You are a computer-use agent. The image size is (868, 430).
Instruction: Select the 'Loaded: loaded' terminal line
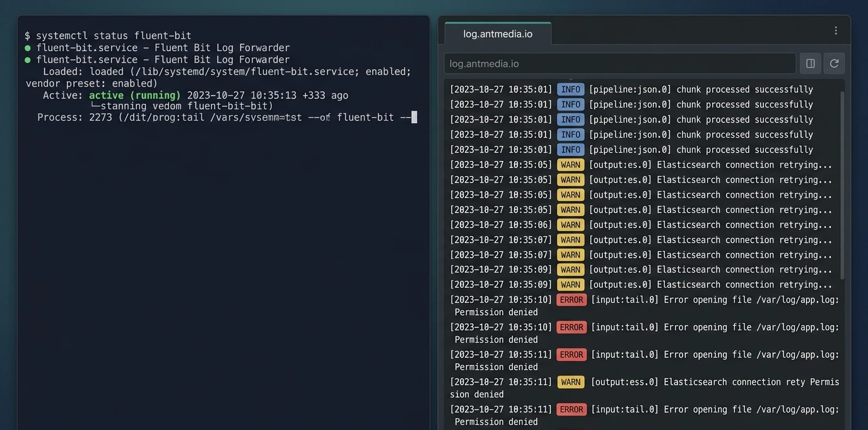(227, 71)
